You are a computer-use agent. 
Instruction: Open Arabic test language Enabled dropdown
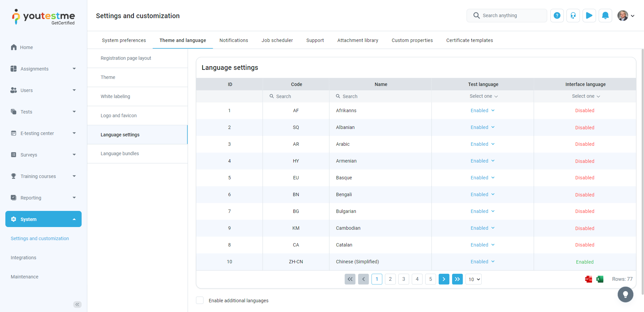[x=482, y=144]
